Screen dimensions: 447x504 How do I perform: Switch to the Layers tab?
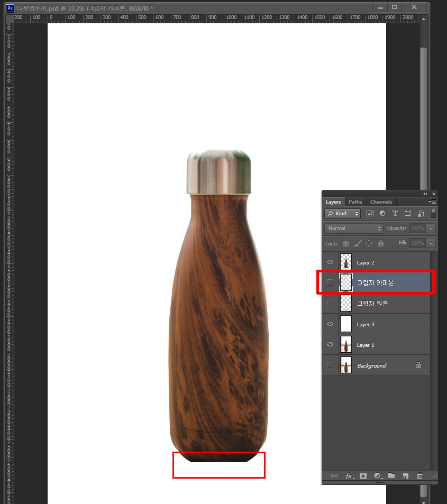point(333,202)
